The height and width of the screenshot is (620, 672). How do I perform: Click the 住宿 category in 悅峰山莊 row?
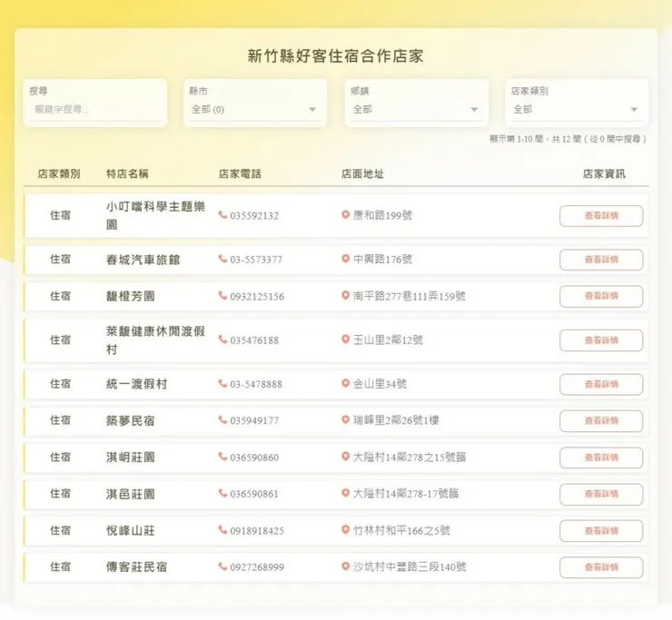click(x=61, y=530)
